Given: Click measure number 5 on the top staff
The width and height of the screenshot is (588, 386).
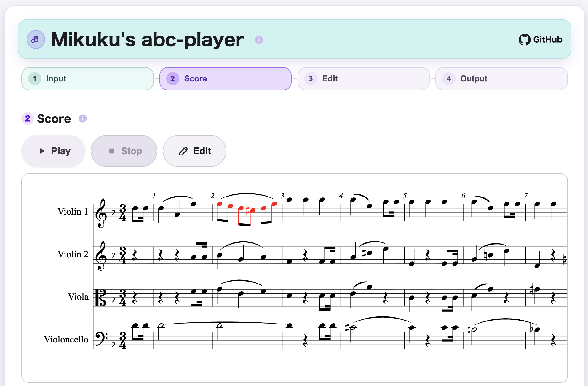Looking at the screenshot, I should point(404,196).
